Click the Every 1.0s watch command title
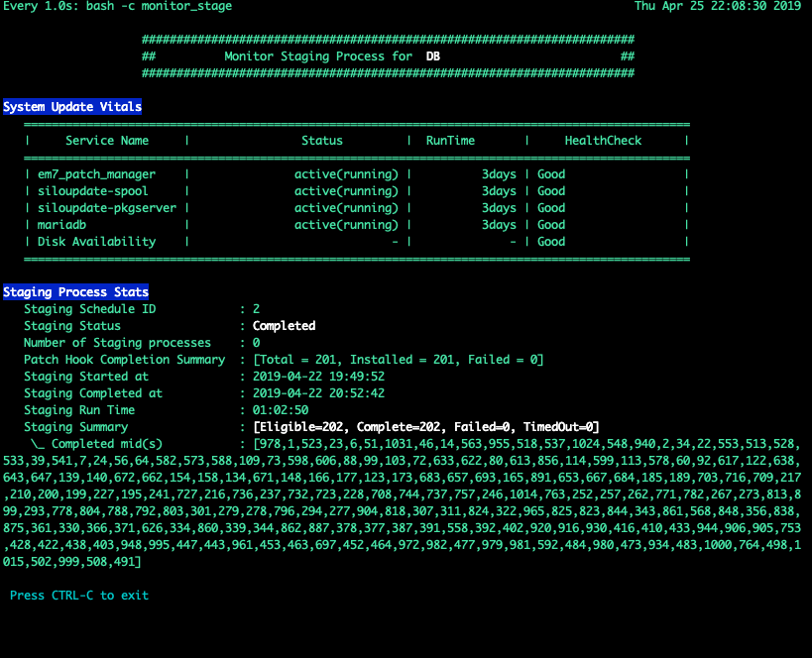The image size is (812, 658). pos(117,6)
